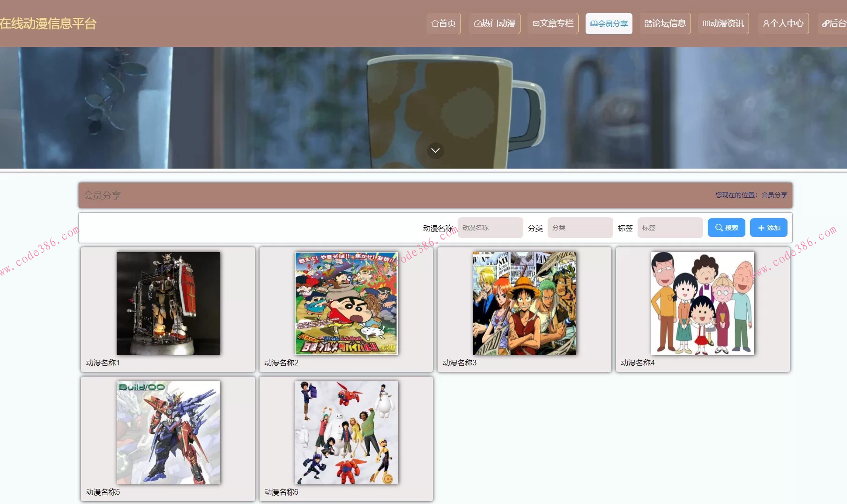Image resolution: width=847 pixels, height=504 pixels.
Task: Click the 添加 add button
Action: (768, 228)
